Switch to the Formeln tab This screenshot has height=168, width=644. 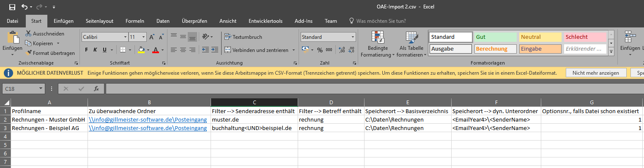click(135, 21)
